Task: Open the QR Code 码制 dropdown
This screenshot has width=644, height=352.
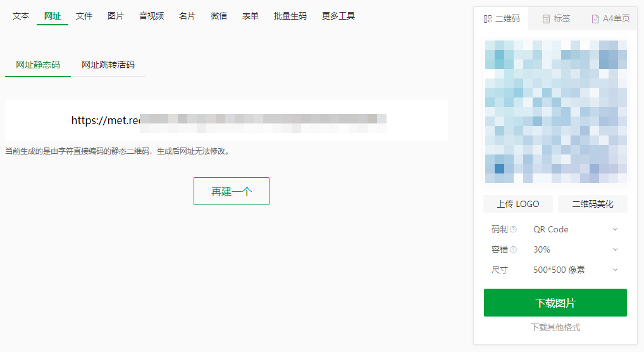Action: pyautogui.click(x=576, y=229)
